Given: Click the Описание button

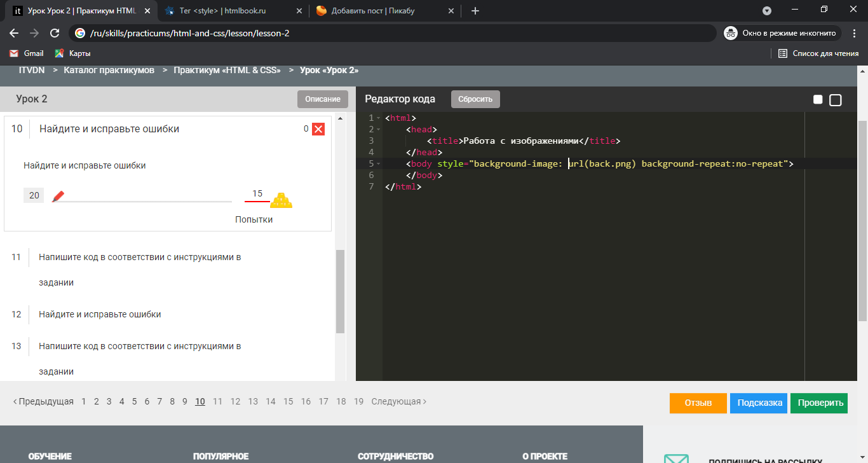Looking at the screenshot, I should click(x=323, y=99).
